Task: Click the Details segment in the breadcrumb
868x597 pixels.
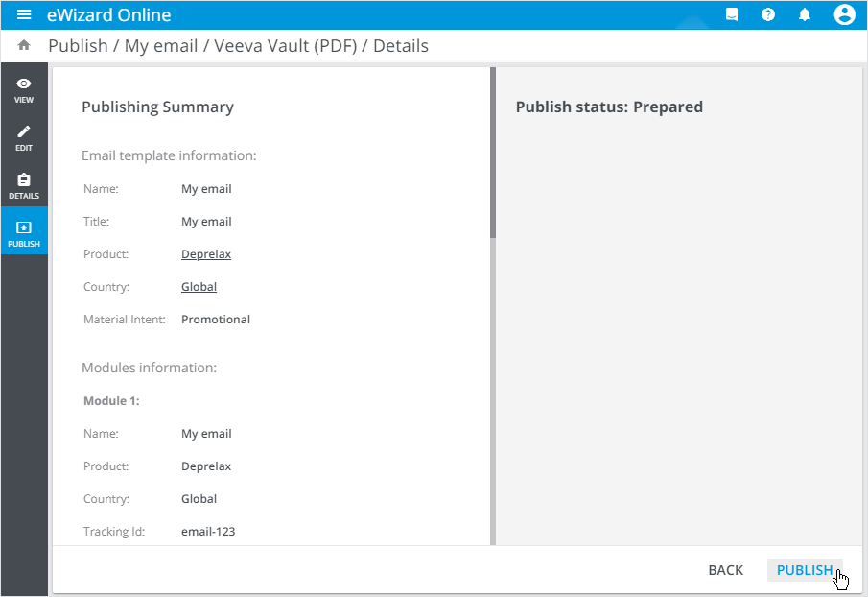Action: [401, 46]
